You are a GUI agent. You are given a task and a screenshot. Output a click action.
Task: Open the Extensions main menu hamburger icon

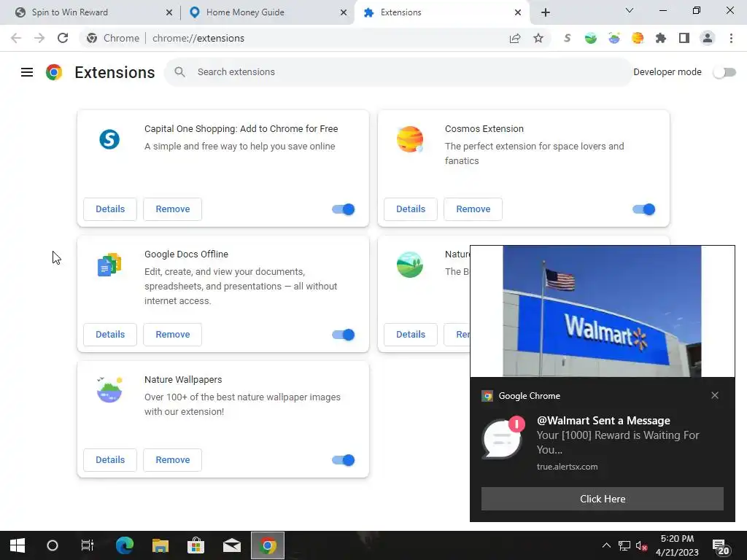(27, 72)
